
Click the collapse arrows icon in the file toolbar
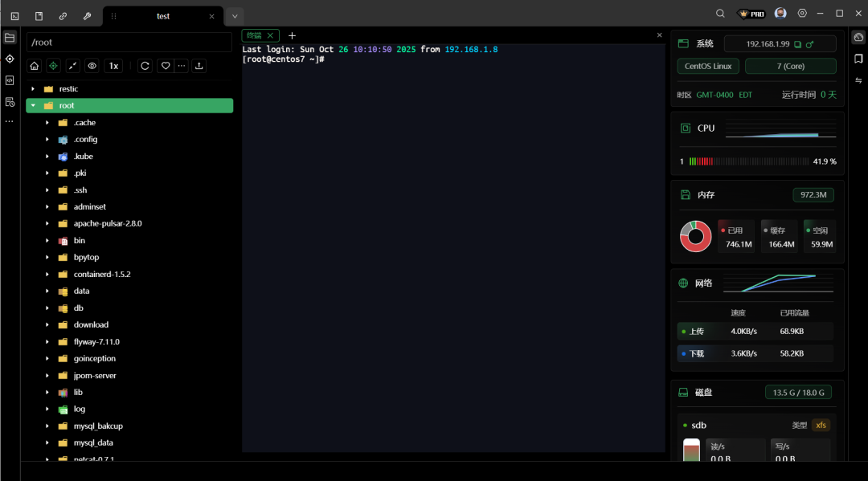pyautogui.click(x=72, y=66)
